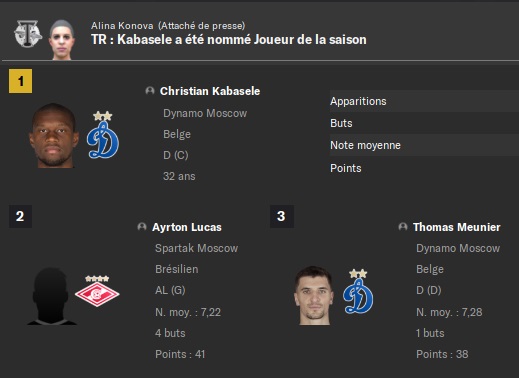Screen dimensions: 519x378
Task: Open Ayrton Lucas player profile link
Action: (187, 227)
